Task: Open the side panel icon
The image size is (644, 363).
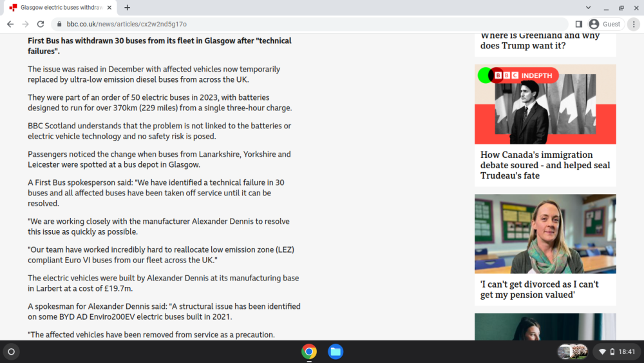Action: click(x=579, y=25)
